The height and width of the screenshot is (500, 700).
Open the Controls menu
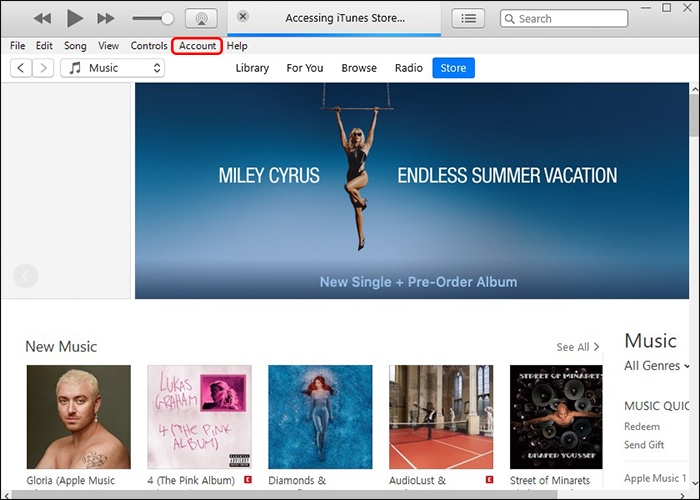(149, 46)
